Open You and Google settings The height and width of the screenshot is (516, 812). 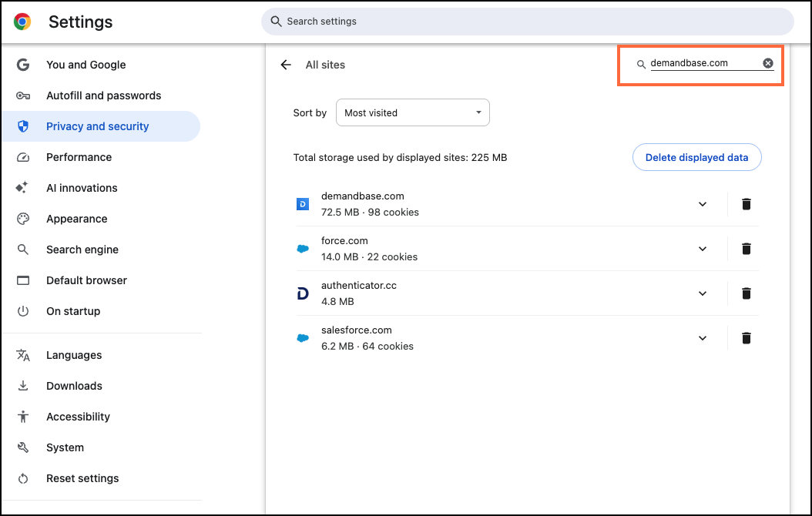[x=101, y=65]
